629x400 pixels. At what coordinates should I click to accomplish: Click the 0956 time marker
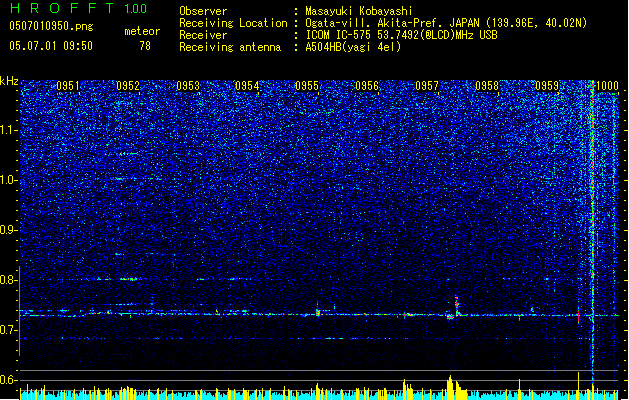pyautogui.click(x=367, y=86)
